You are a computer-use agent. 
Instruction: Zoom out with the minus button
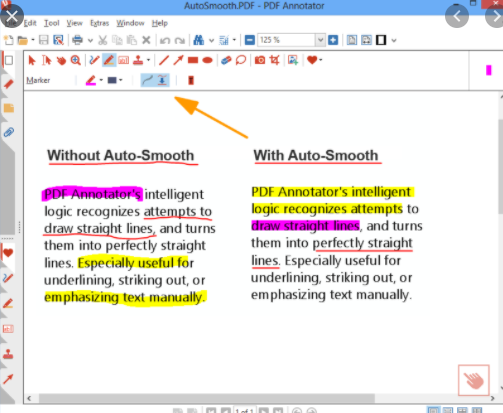click(x=250, y=40)
